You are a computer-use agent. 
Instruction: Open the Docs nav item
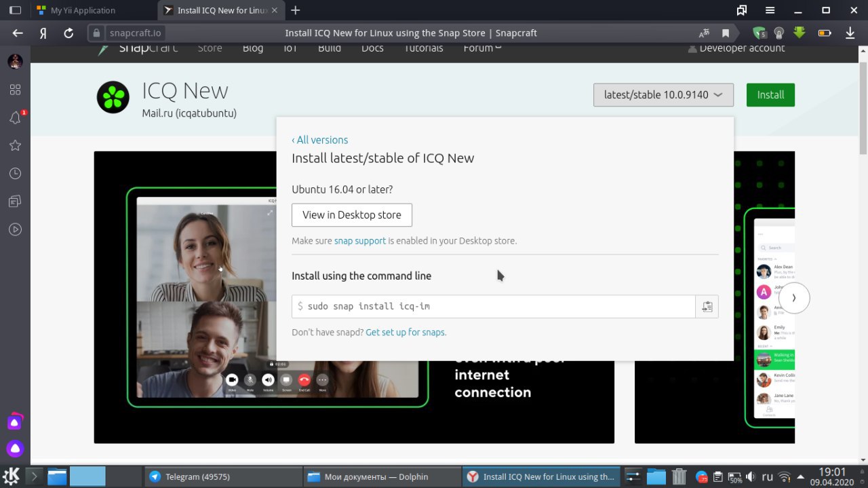(372, 48)
